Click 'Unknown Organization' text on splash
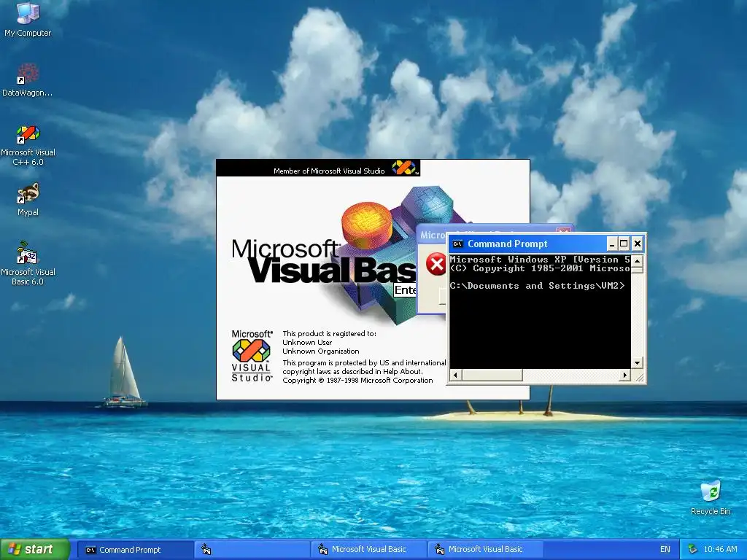 coord(321,351)
